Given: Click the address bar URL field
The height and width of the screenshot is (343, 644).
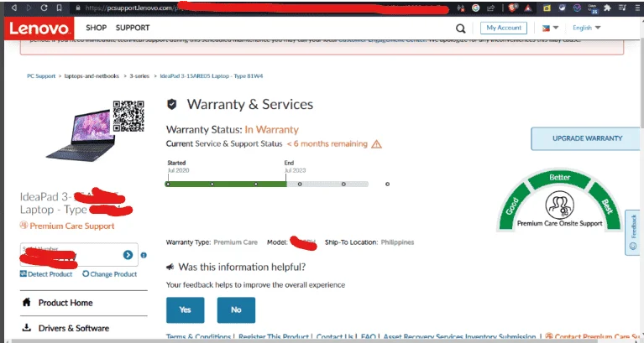Looking at the screenshot, I should (263, 8).
